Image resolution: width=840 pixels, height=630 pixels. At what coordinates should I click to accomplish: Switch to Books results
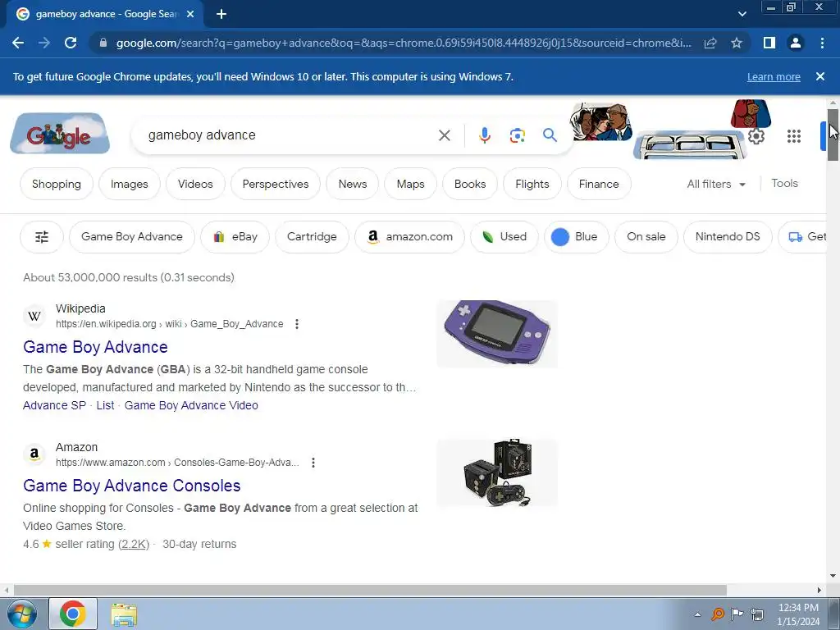(x=470, y=184)
